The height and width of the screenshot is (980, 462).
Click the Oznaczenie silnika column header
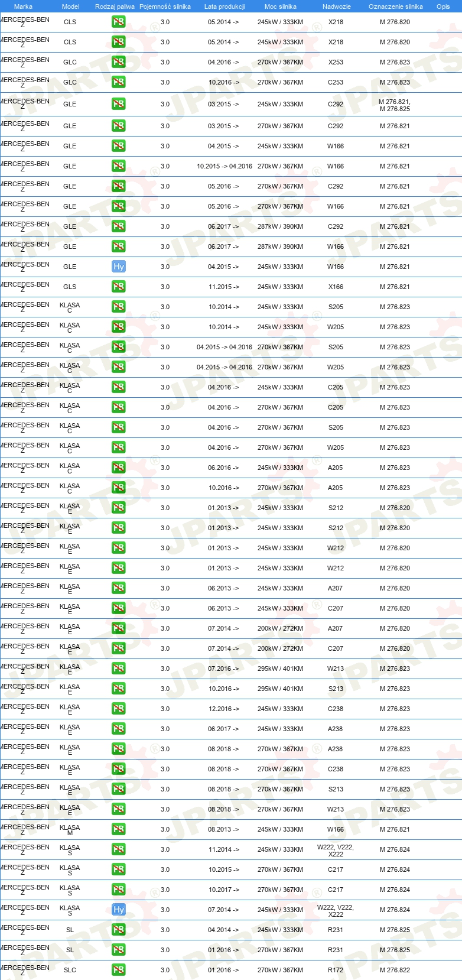(x=395, y=7)
